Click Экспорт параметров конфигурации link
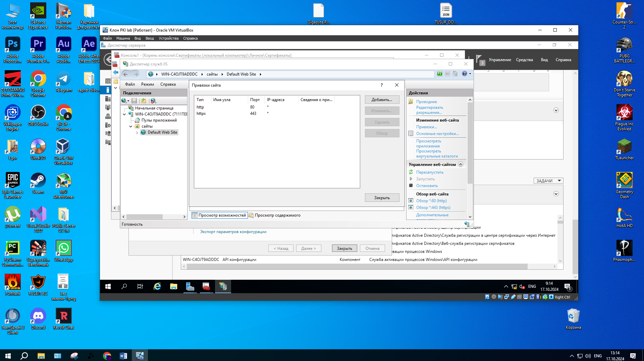Image resolution: width=644 pixels, height=361 pixels. point(233,232)
